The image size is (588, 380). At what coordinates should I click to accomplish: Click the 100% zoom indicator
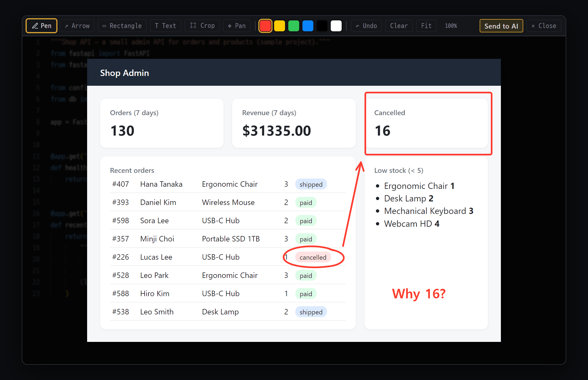(451, 26)
